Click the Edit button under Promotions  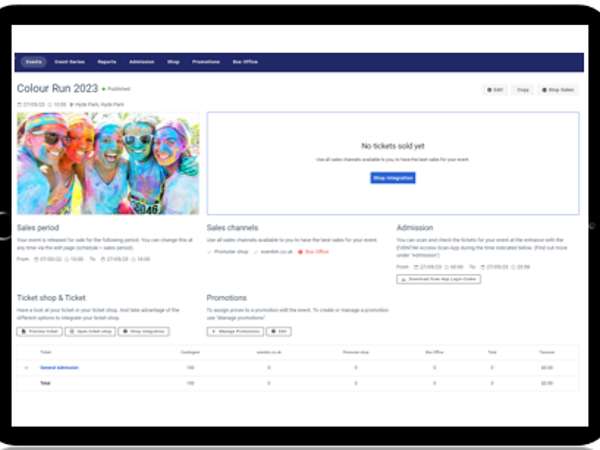point(280,331)
